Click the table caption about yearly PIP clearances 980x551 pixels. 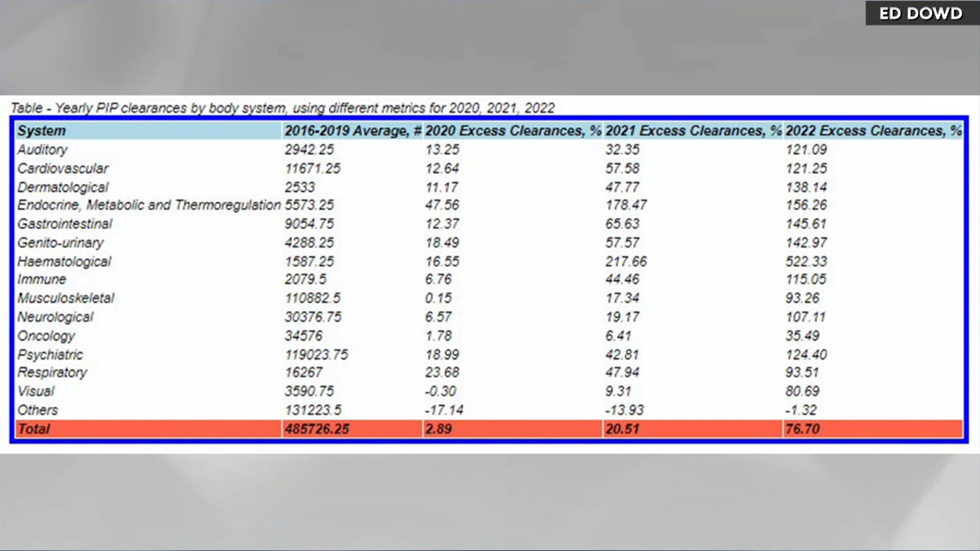[x=283, y=108]
